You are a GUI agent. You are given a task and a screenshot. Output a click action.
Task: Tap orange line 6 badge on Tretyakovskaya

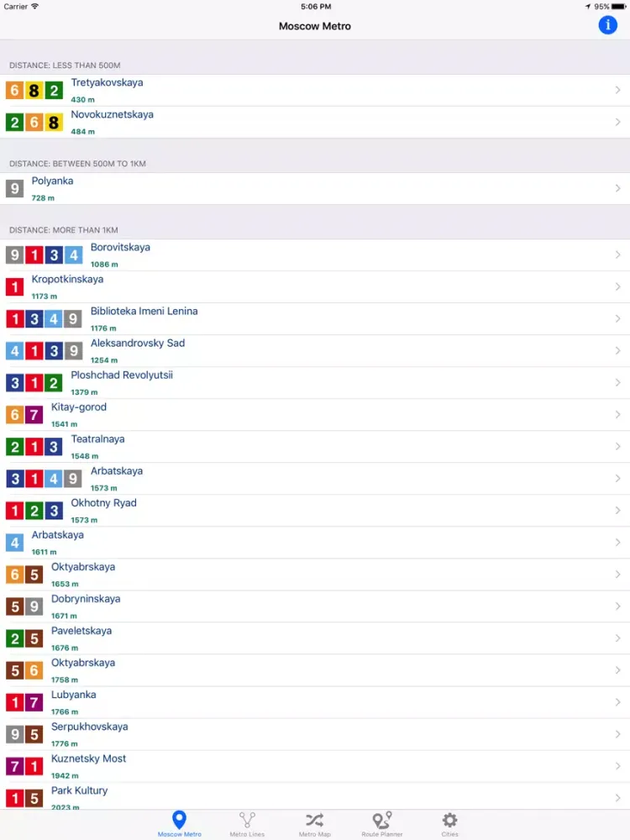pyautogui.click(x=14, y=91)
